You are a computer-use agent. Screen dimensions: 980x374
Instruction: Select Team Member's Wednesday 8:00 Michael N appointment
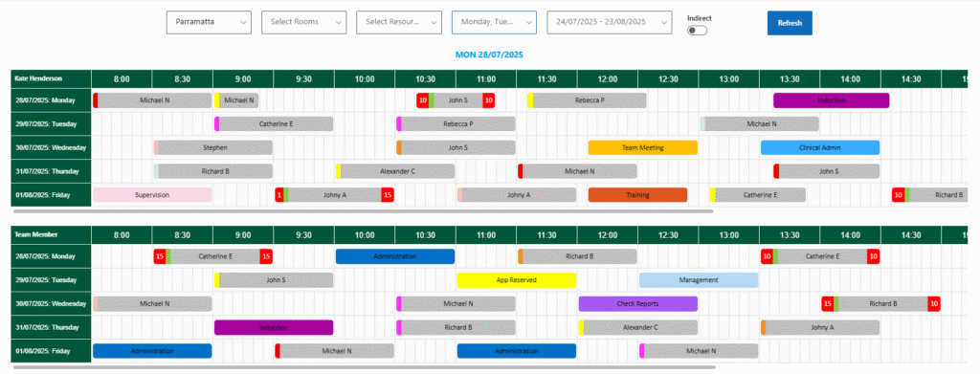coord(152,304)
